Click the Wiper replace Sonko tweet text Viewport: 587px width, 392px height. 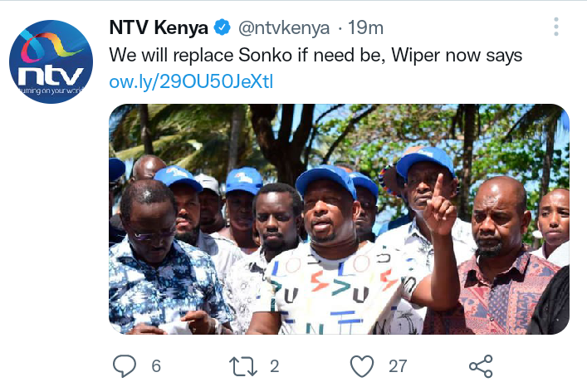coord(316,56)
